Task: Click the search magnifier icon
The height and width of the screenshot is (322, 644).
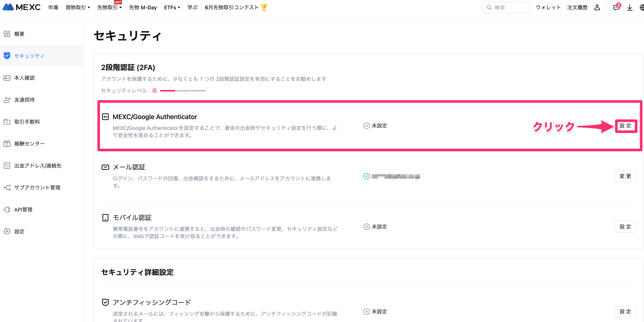Action: (489, 8)
